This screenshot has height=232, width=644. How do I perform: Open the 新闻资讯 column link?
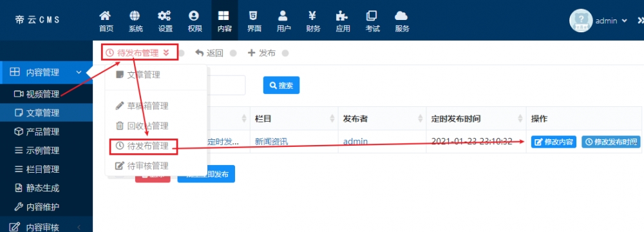pos(272,142)
